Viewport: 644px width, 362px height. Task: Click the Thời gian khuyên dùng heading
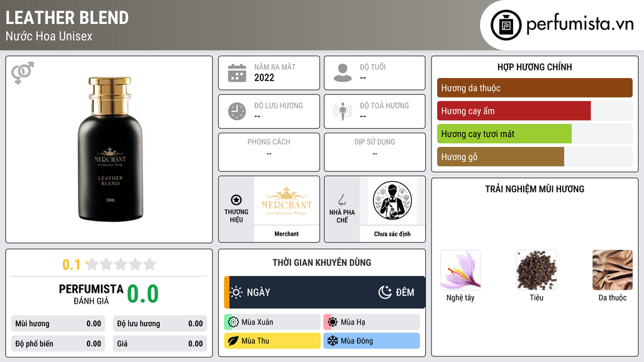tap(322, 263)
